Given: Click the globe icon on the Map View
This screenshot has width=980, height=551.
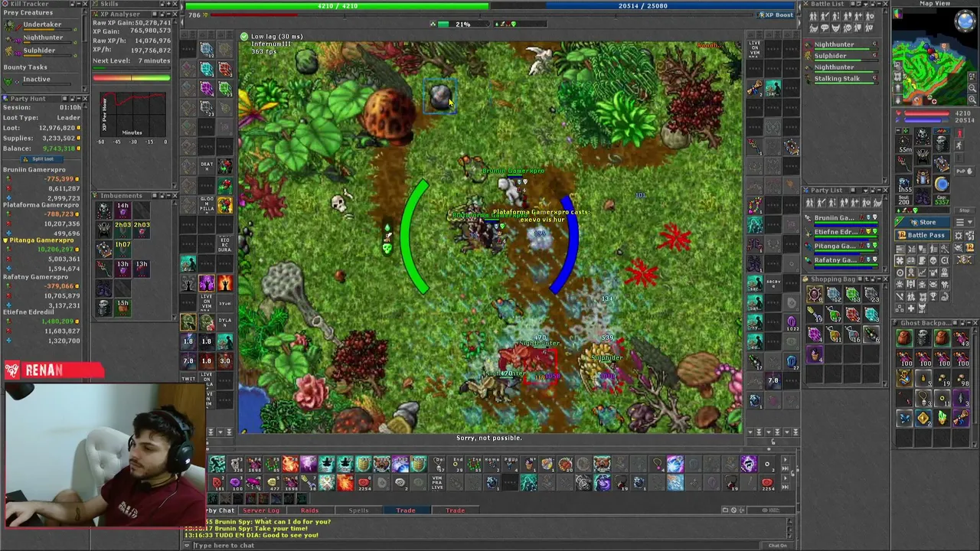Looking at the screenshot, I should pyautogui.click(x=965, y=21).
